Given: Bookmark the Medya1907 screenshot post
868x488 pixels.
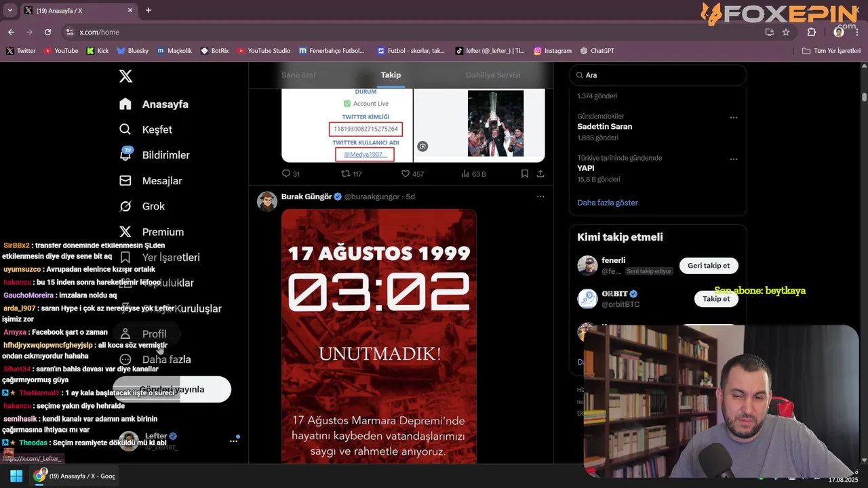Looking at the screenshot, I should click(525, 174).
